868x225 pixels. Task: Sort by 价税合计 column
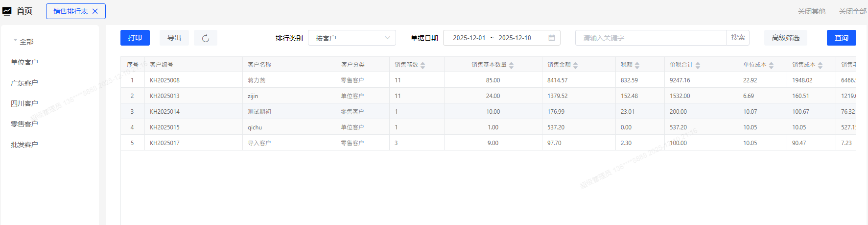point(698,65)
